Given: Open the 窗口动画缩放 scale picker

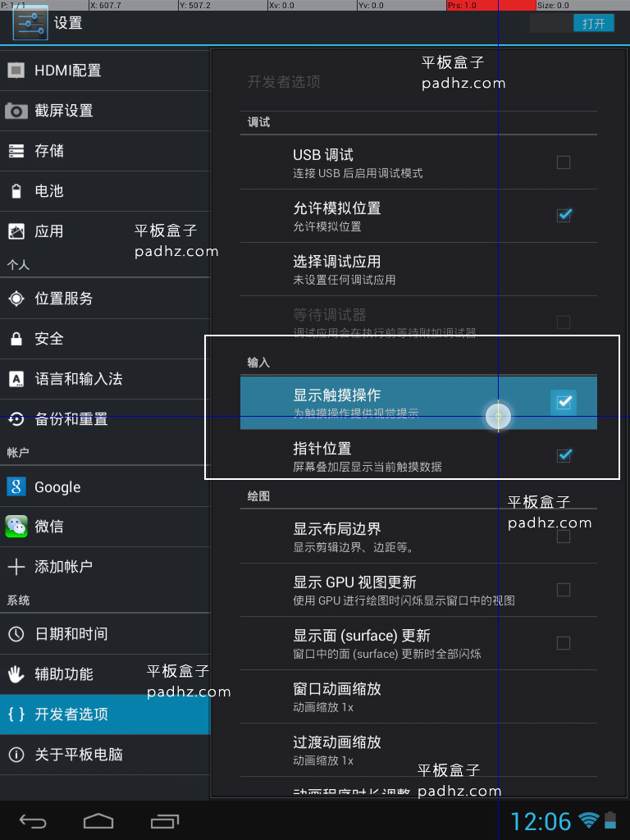Looking at the screenshot, I should (x=418, y=697).
